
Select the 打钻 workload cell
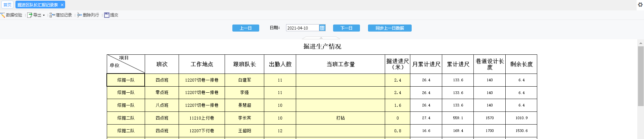pyautogui.click(x=340, y=118)
